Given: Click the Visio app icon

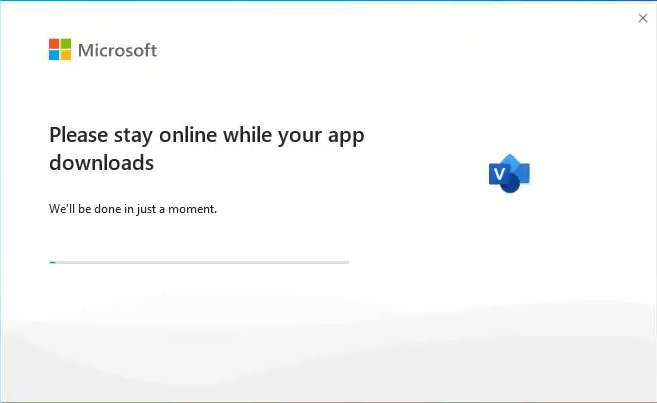Looking at the screenshot, I should tap(509, 173).
